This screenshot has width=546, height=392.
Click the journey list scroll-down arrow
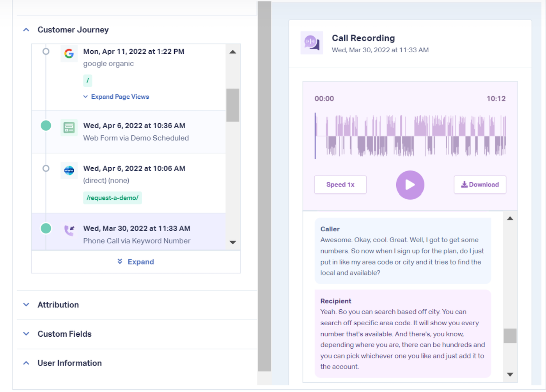point(233,242)
